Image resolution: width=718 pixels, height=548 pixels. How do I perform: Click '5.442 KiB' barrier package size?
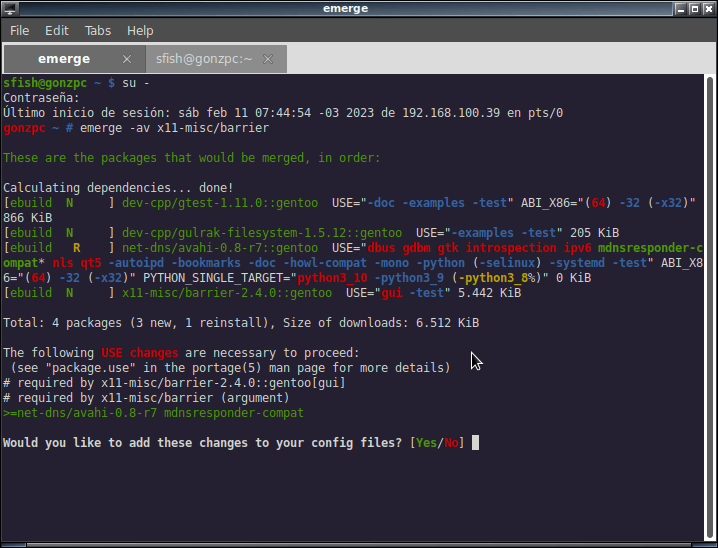pos(490,293)
